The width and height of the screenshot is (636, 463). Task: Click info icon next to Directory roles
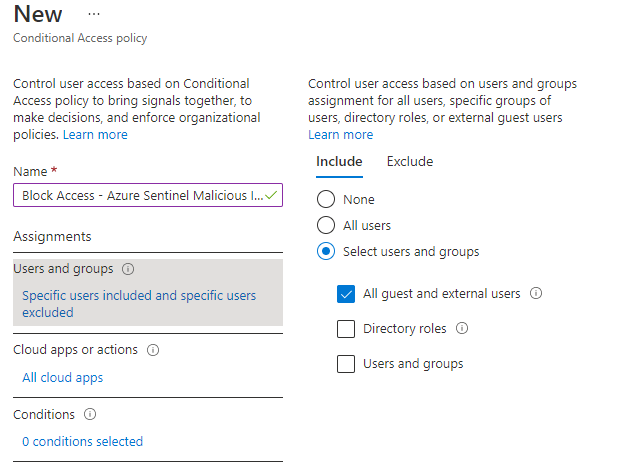[x=462, y=328]
